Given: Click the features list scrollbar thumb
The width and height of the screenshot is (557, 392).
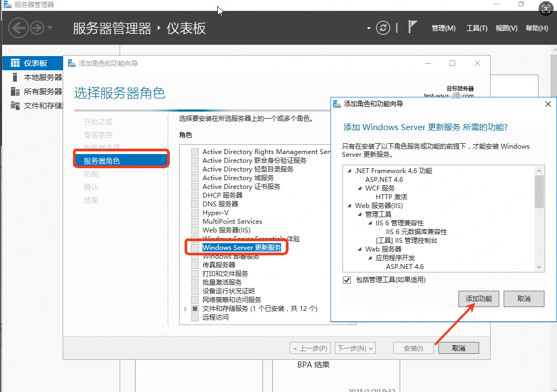Looking at the screenshot, I should coord(539,192).
